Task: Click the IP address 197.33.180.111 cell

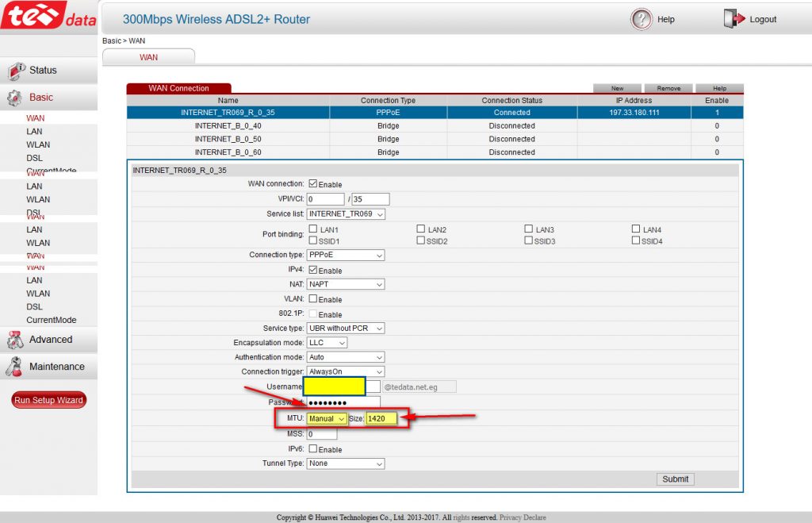Action: [634, 113]
